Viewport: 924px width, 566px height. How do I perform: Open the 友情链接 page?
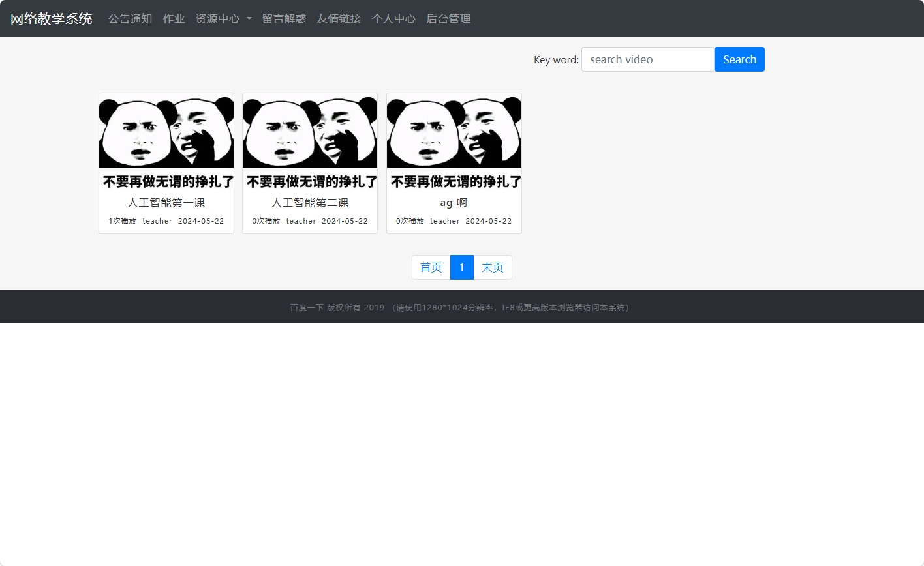338,19
